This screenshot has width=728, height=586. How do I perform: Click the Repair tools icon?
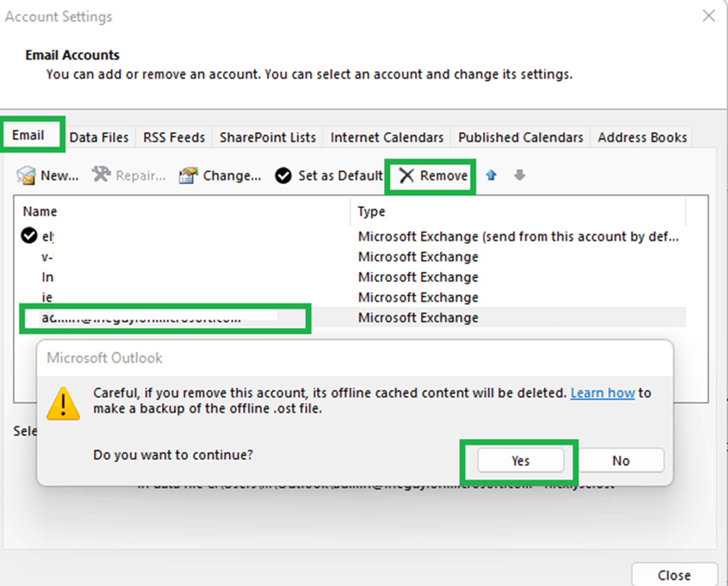[x=101, y=175]
